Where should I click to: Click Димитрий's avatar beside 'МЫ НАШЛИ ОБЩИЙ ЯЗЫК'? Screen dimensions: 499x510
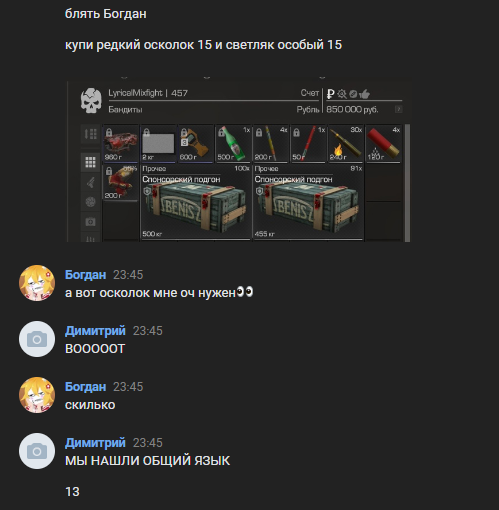coord(37,451)
